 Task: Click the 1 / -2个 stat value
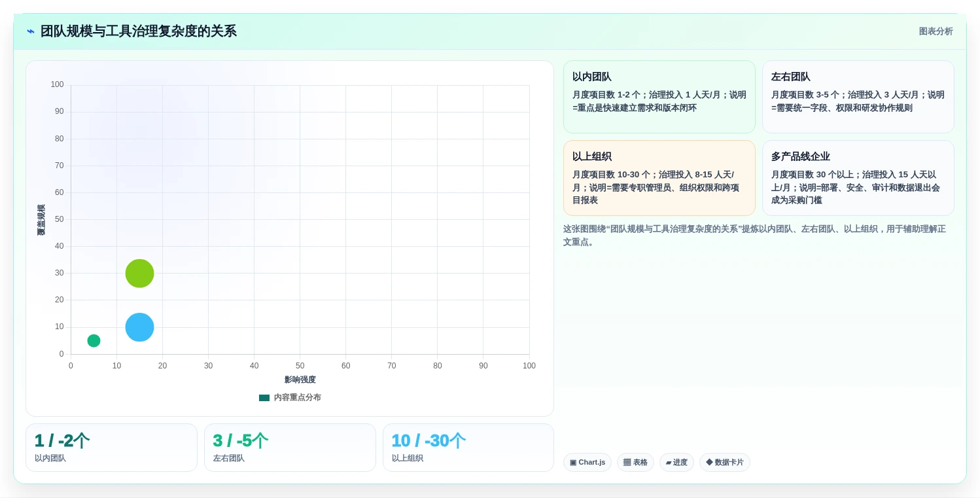point(62,440)
